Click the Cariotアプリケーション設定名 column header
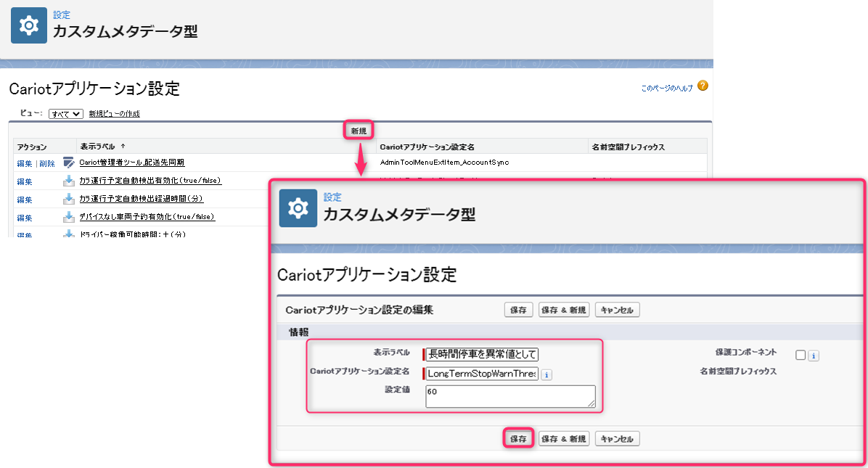 [x=427, y=147]
